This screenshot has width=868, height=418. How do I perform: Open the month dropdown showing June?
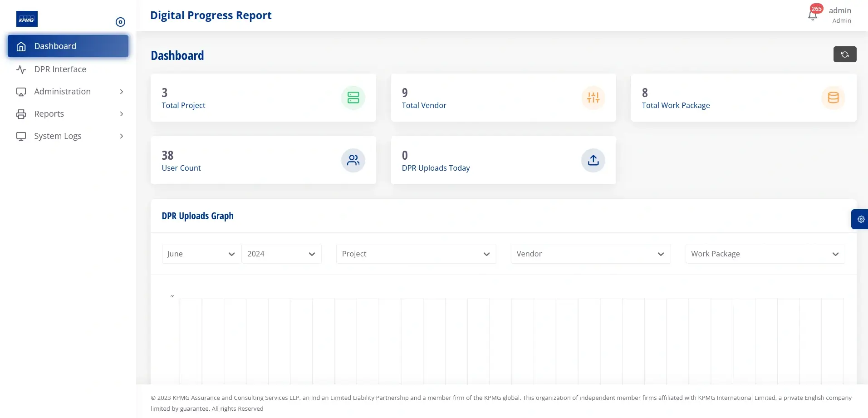pyautogui.click(x=201, y=254)
